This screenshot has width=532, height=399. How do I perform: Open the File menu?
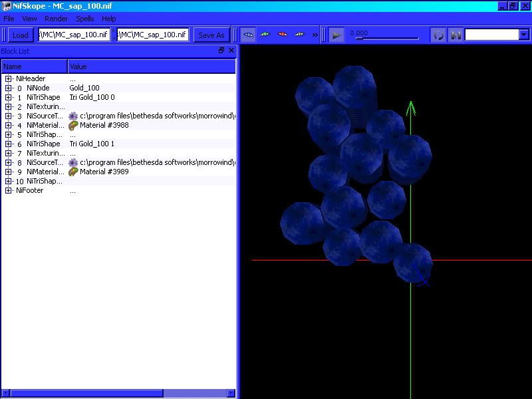9,19
